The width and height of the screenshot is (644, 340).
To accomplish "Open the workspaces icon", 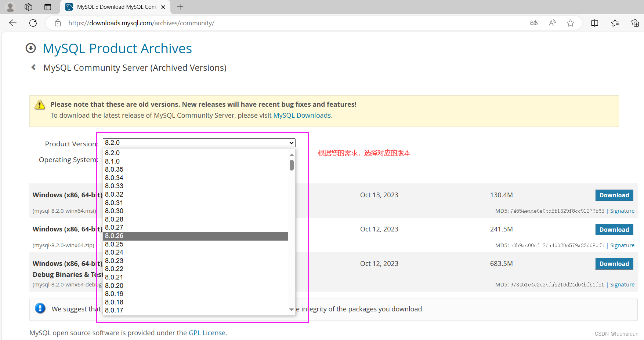I will (29, 7).
